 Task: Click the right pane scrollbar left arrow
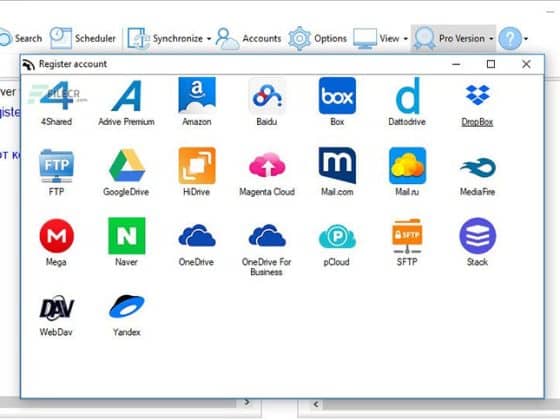[316, 404]
